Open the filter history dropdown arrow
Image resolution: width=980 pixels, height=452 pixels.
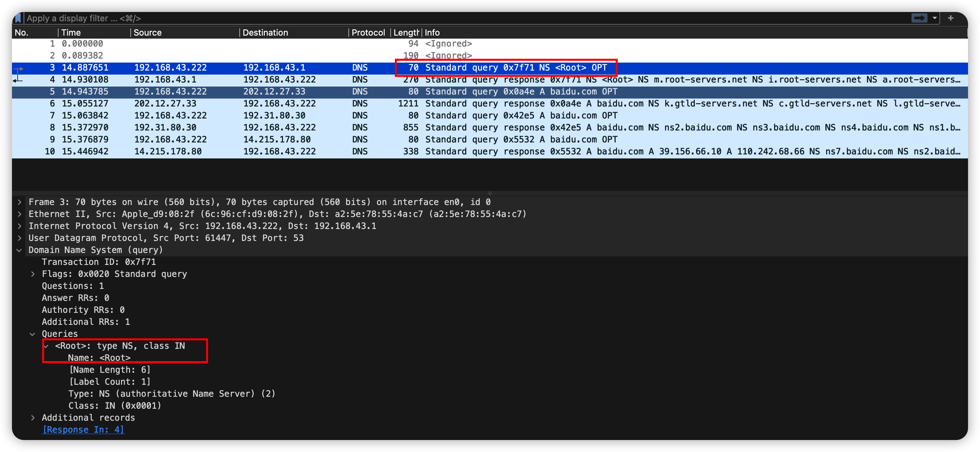[935, 18]
